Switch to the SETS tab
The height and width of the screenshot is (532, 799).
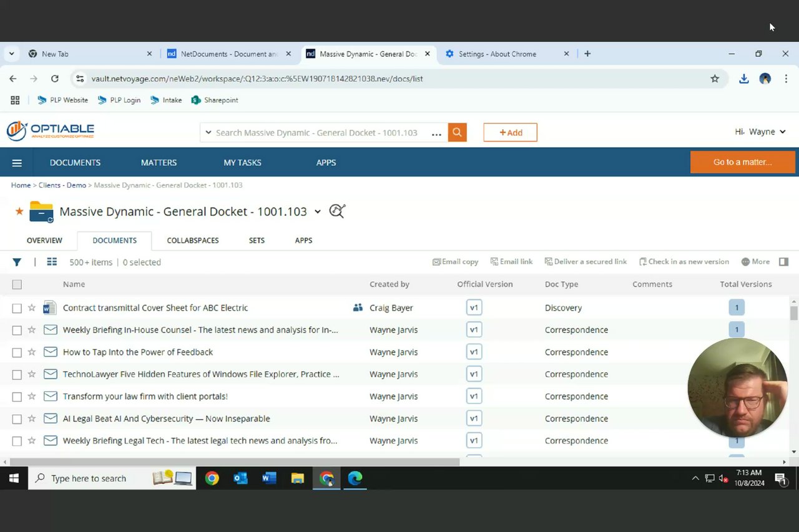click(257, 240)
